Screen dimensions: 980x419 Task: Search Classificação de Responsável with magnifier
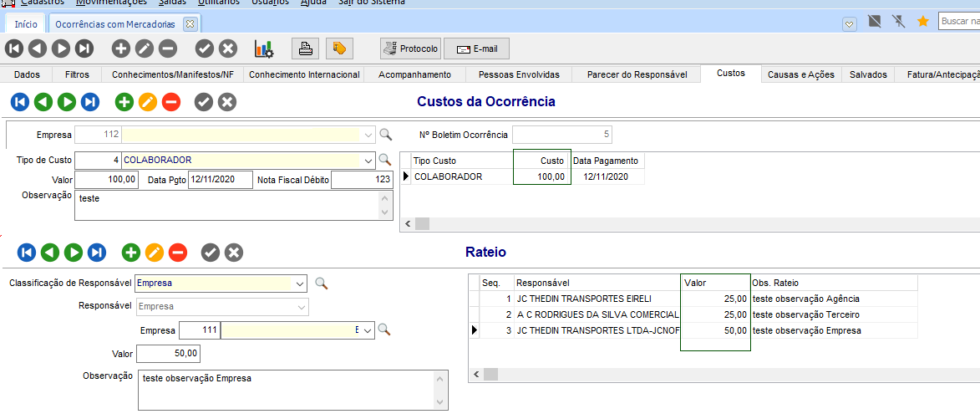(322, 284)
